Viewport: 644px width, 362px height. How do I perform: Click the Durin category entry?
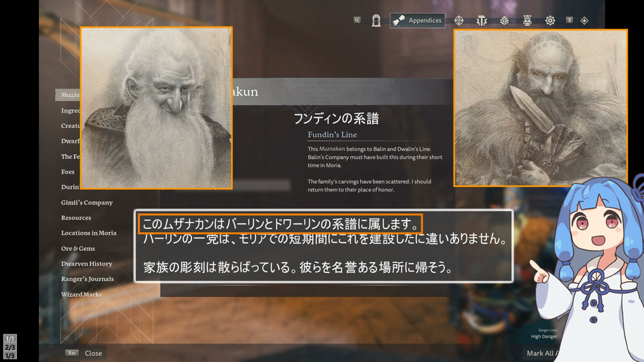(x=70, y=187)
